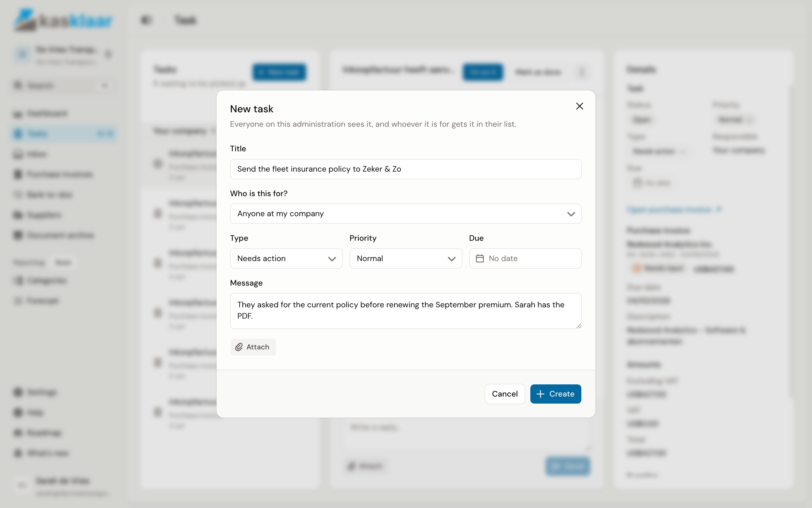Click the chevron arrow in the Type select
The width and height of the screenshot is (812, 508).
click(x=332, y=259)
